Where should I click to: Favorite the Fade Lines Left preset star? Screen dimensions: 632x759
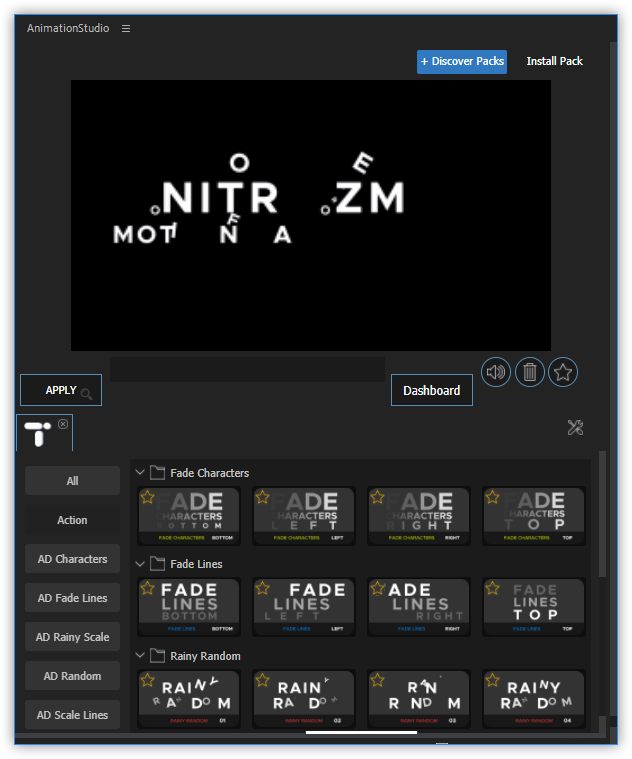262,588
